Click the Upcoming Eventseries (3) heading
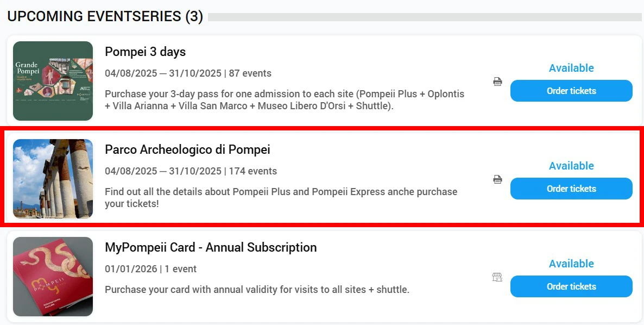 (105, 16)
